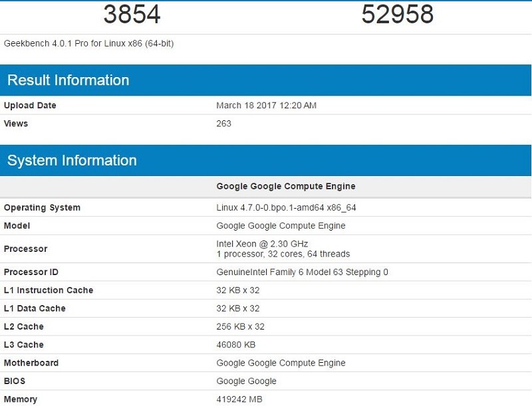Click the System Information section header
532x406 pixels.
click(265, 160)
